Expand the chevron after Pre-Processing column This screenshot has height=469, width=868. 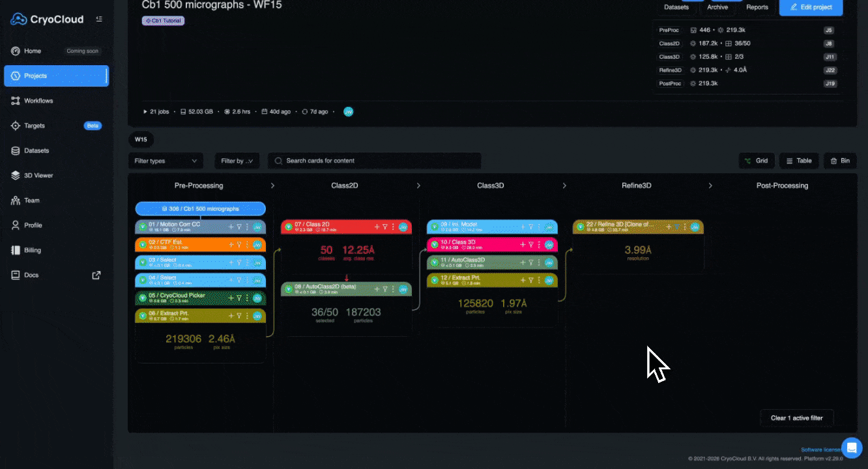click(x=272, y=186)
